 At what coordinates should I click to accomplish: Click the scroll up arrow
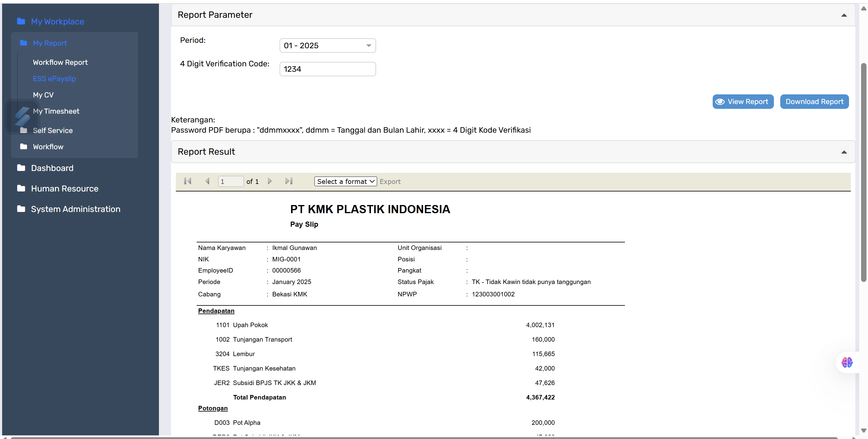point(863,9)
